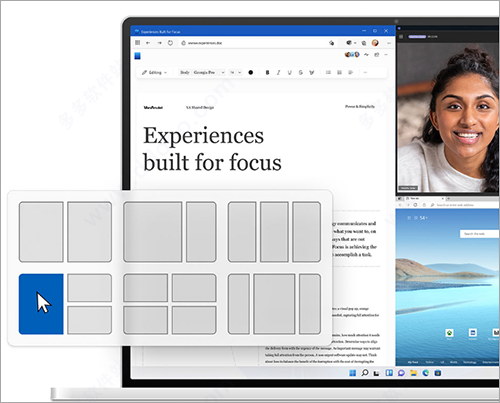
Task: Expand the Editing mode dropdown
Action: coord(154,72)
